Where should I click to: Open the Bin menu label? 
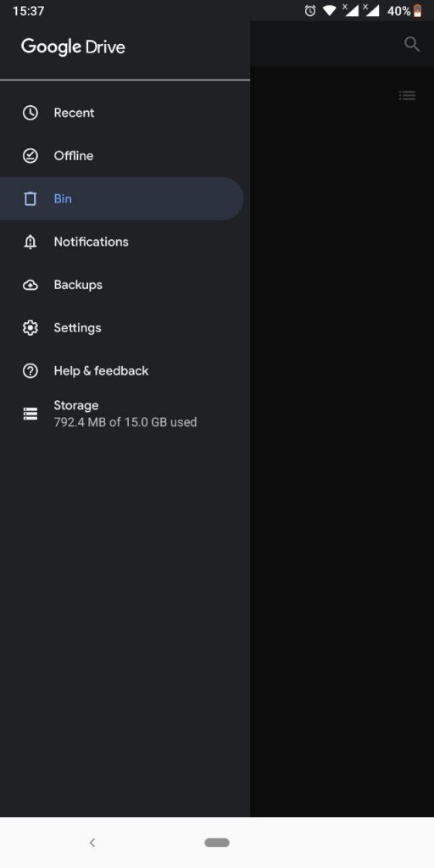[63, 198]
